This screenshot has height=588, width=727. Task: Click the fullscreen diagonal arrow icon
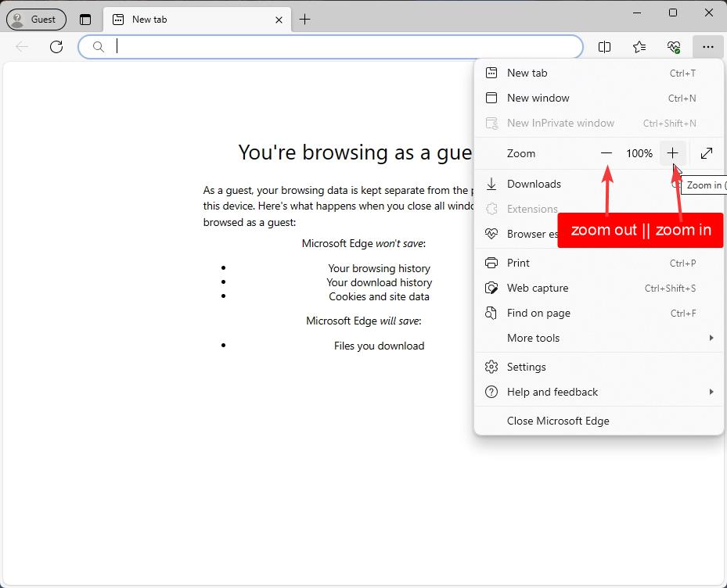707,153
